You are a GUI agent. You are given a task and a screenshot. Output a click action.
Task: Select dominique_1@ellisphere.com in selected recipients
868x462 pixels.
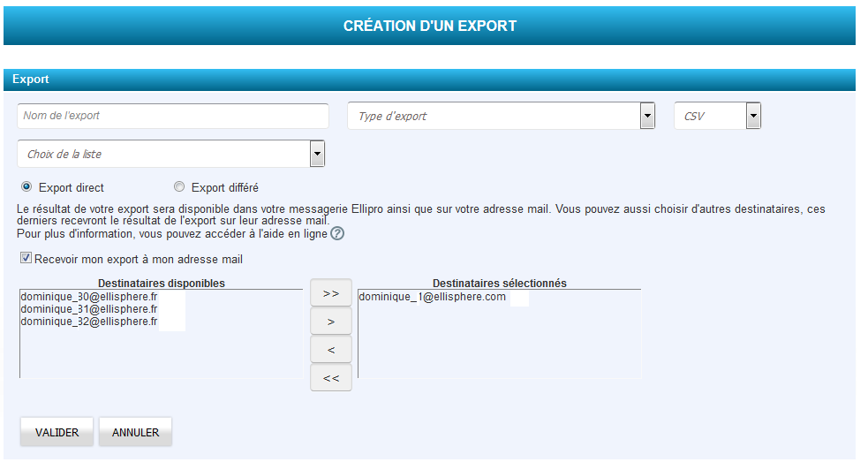click(432, 298)
